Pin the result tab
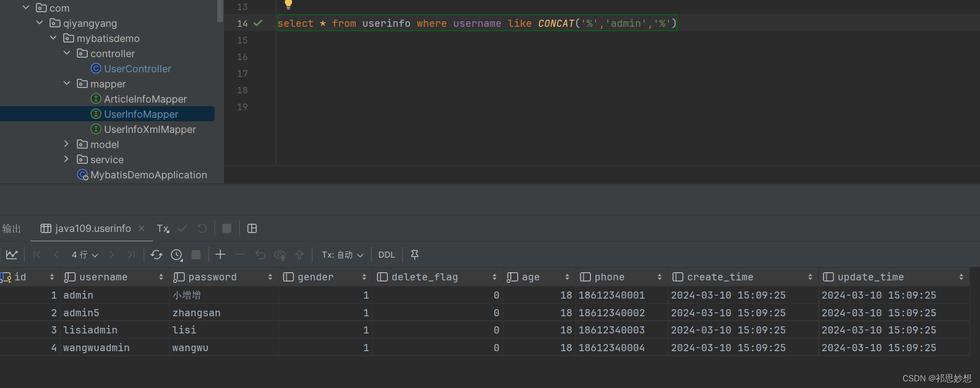The height and width of the screenshot is (388, 980). coord(415,255)
